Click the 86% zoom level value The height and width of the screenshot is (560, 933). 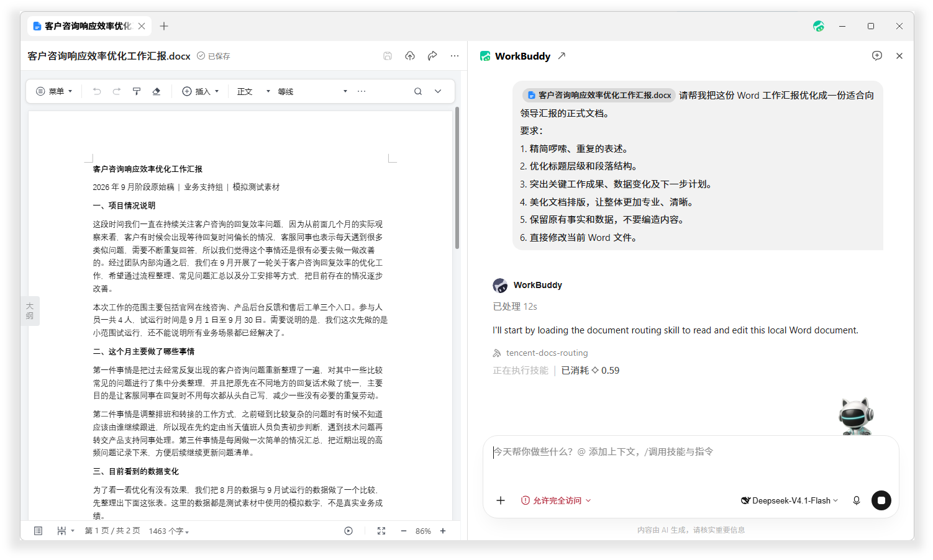point(423,531)
